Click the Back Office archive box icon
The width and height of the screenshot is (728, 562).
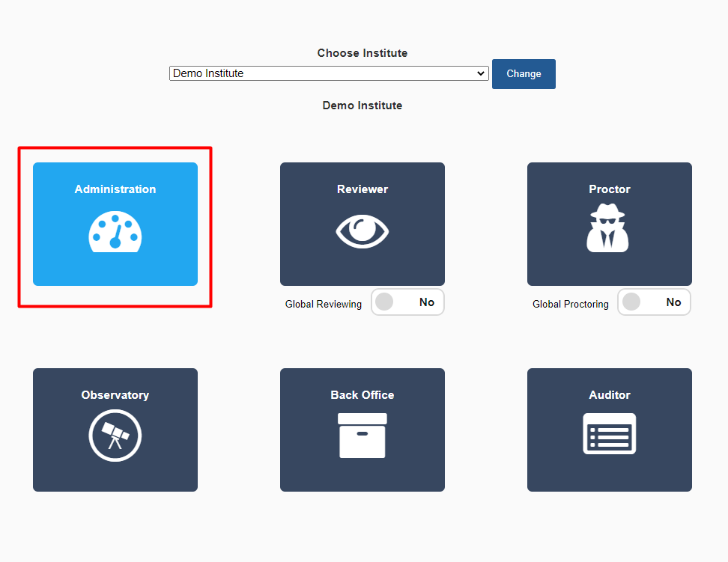[x=363, y=436]
